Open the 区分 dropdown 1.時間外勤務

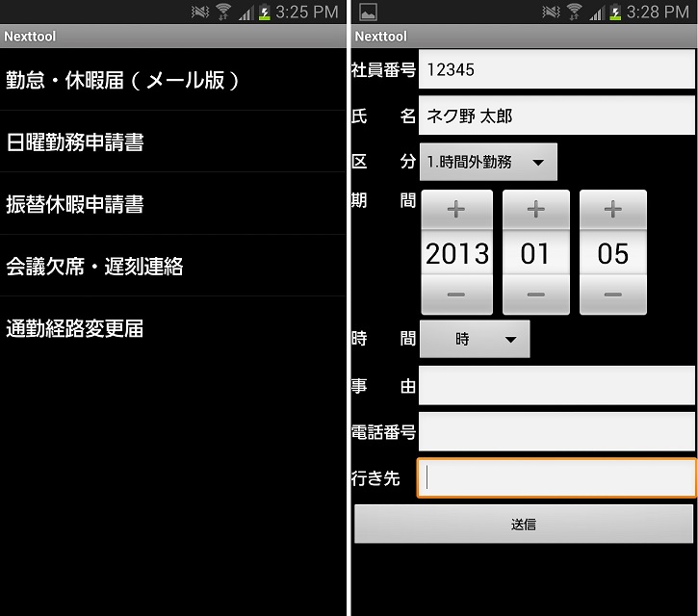point(488,162)
